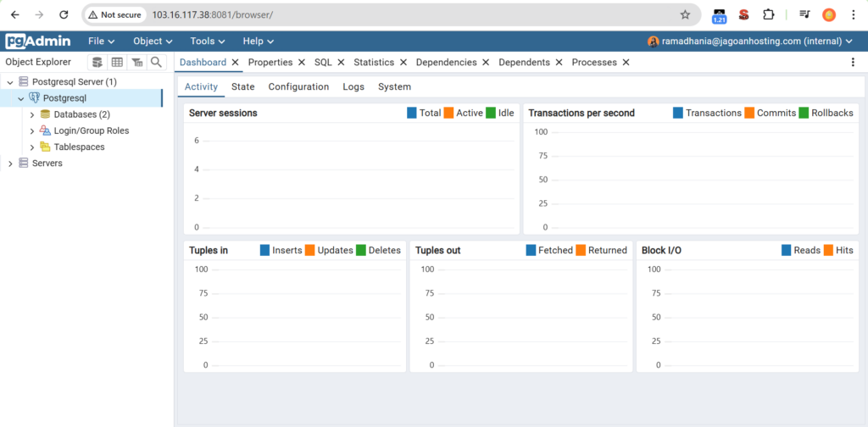Open the Search Objects magnifier icon
868x427 pixels.
pos(156,62)
